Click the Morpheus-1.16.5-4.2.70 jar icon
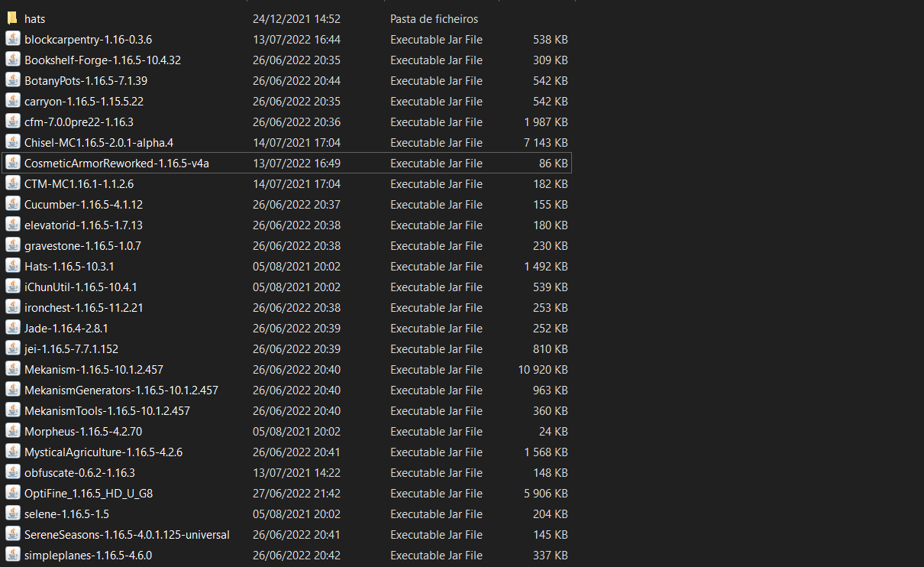 pyautogui.click(x=12, y=431)
